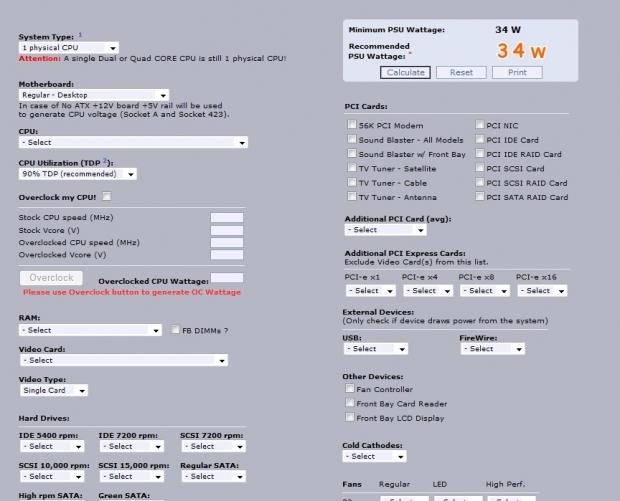Enable the Overclock my CPU checkbox

107,196
